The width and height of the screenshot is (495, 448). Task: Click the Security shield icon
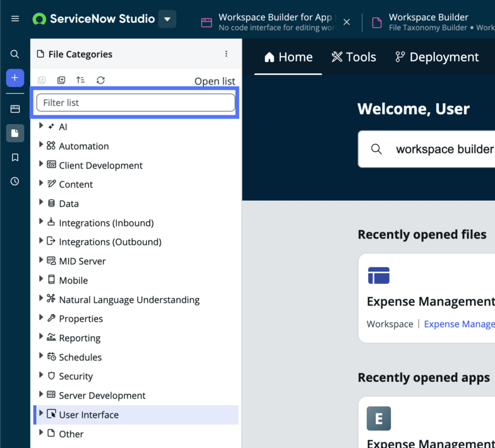click(x=51, y=375)
